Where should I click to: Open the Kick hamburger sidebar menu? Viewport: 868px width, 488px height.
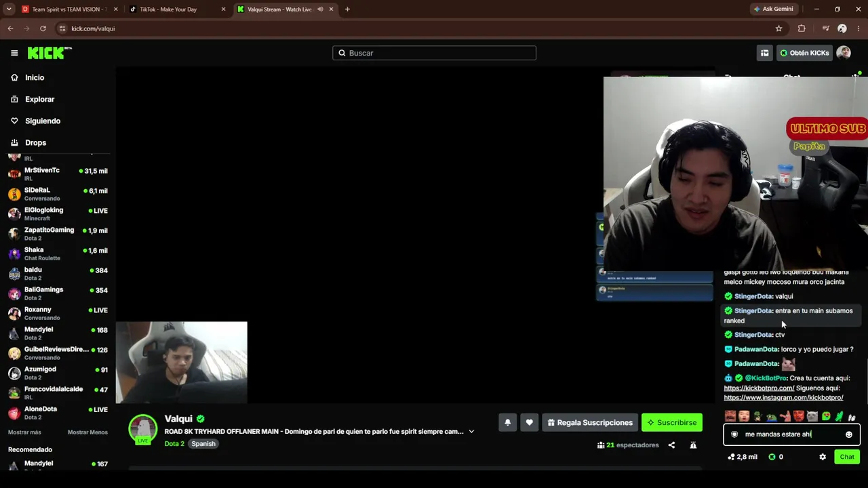pos(14,53)
